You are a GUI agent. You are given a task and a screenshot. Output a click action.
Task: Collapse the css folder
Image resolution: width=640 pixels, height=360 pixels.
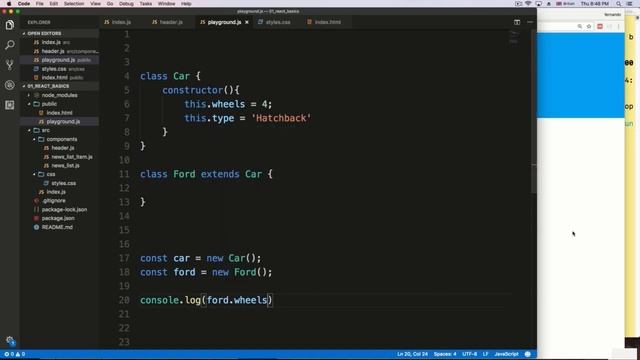pyautogui.click(x=51, y=174)
